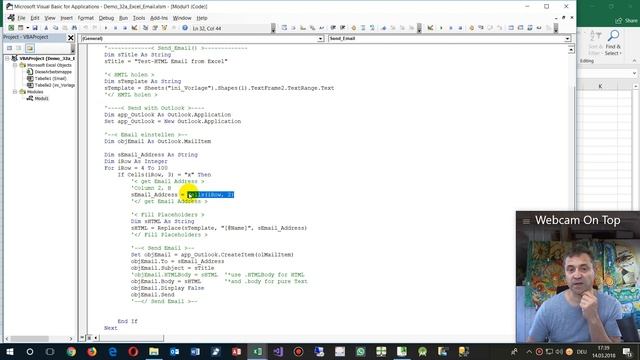Select Tabelle2 (ini_Vorlage) in project tree

(x=55, y=85)
